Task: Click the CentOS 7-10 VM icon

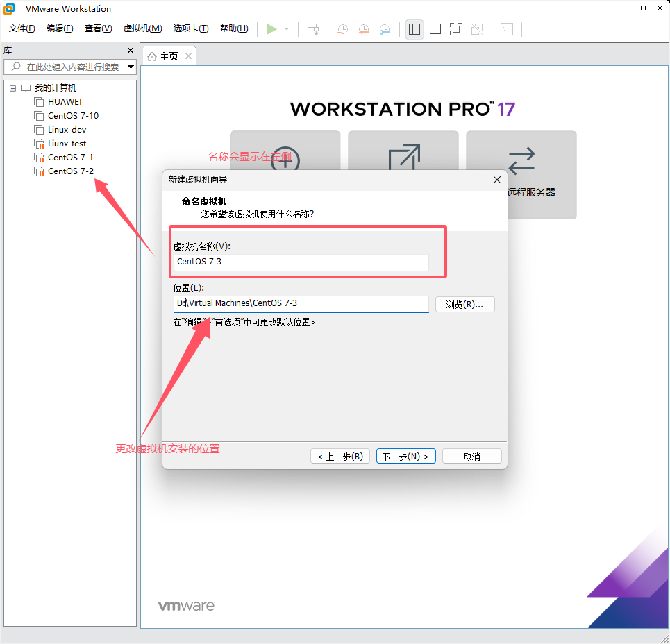Action: [x=39, y=116]
